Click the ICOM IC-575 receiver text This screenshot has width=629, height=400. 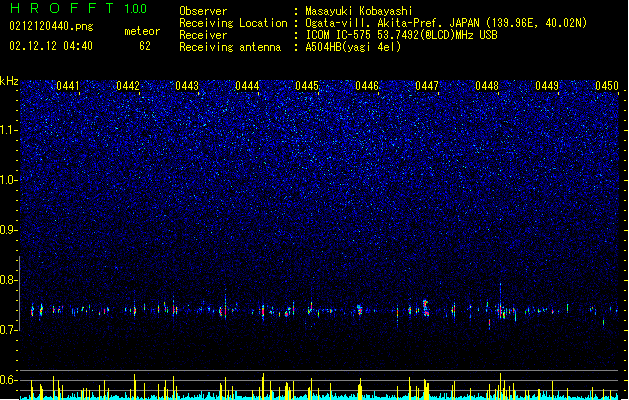[x=401, y=35]
